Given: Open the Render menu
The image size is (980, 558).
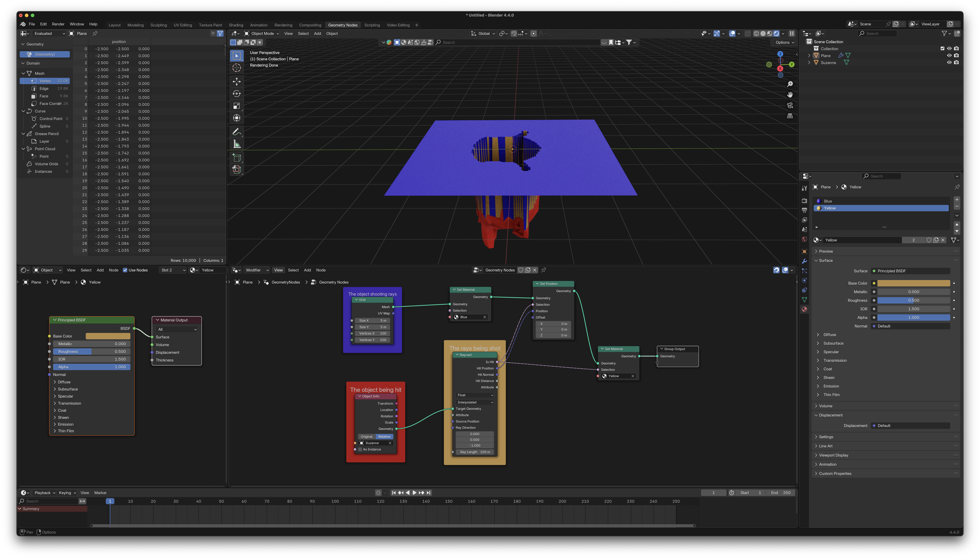Looking at the screenshot, I should click(58, 24).
